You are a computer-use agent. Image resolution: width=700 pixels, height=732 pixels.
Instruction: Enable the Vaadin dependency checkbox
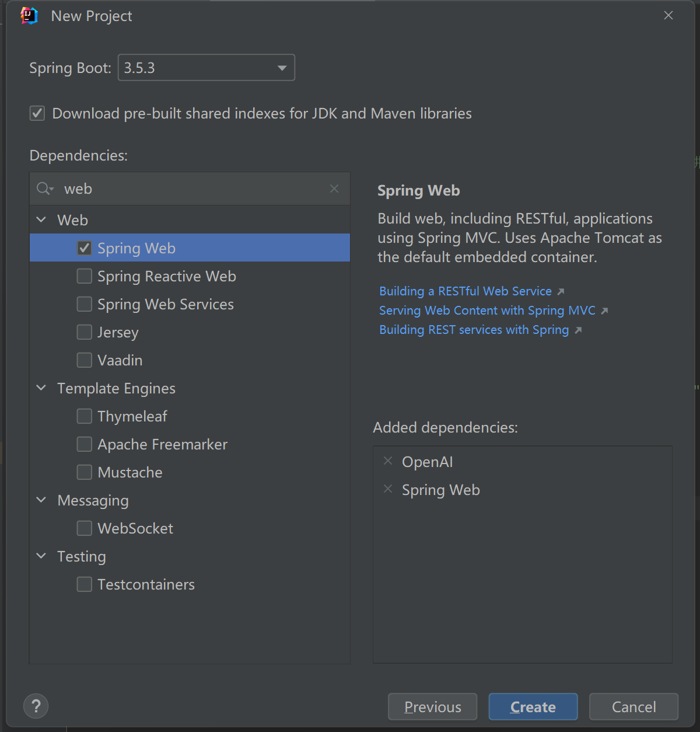coord(85,360)
